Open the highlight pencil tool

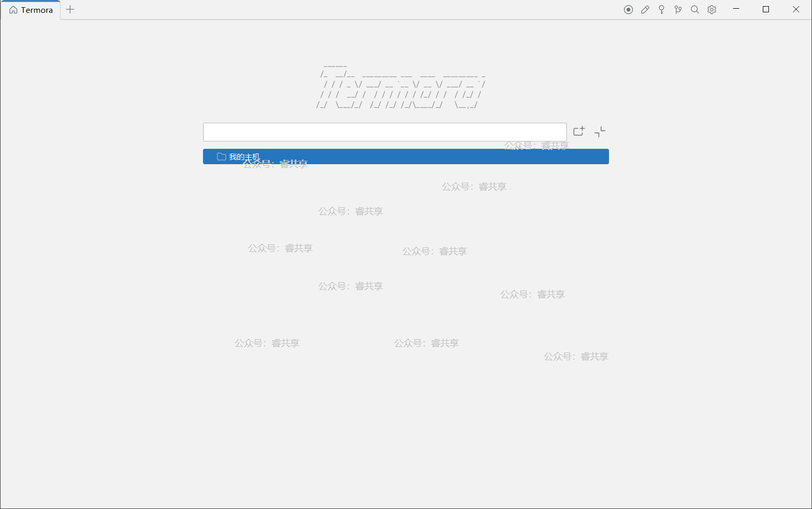645,10
